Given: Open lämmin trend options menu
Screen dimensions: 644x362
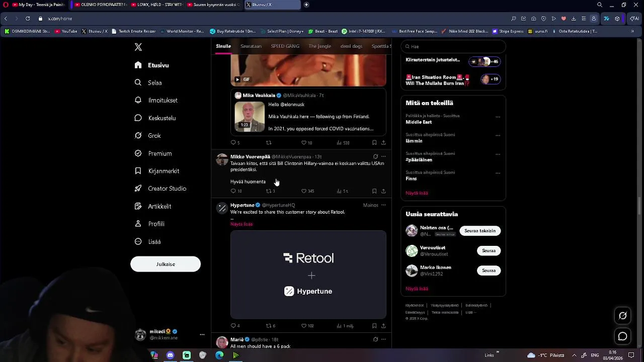Looking at the screenshot, I should coord(498,135).
